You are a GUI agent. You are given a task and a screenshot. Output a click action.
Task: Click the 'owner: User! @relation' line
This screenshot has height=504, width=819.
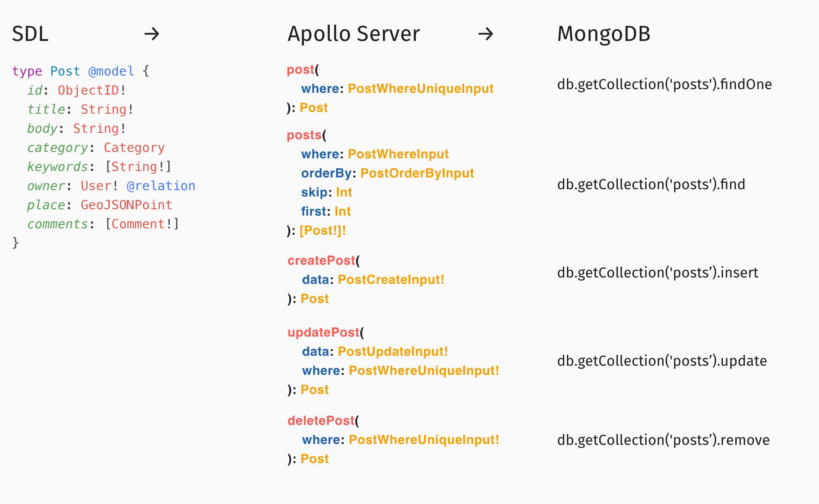111,186
